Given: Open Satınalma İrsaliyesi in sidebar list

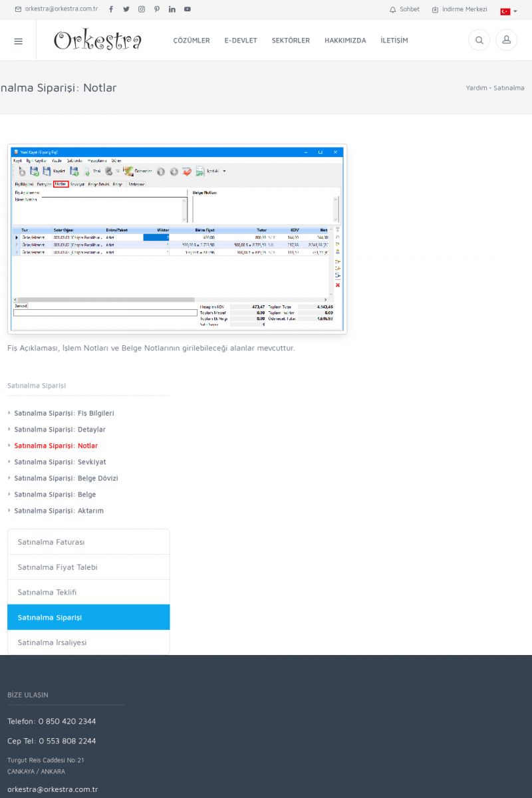Looking at the screenshot, I should tap(52, 642).
